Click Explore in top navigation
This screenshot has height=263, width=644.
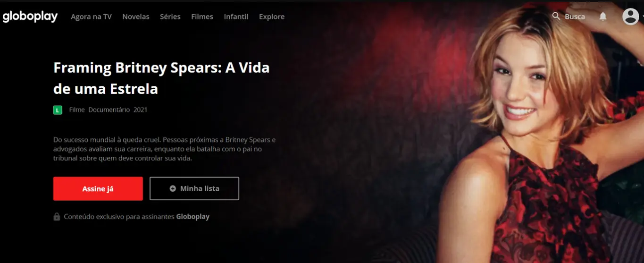(x=272, y=17)
